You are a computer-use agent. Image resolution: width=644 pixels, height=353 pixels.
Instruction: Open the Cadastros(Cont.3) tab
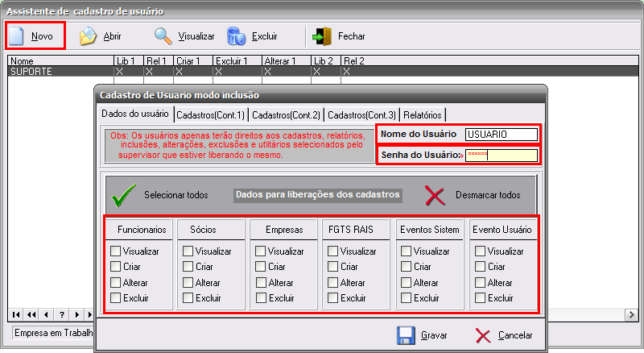point(361,115)
